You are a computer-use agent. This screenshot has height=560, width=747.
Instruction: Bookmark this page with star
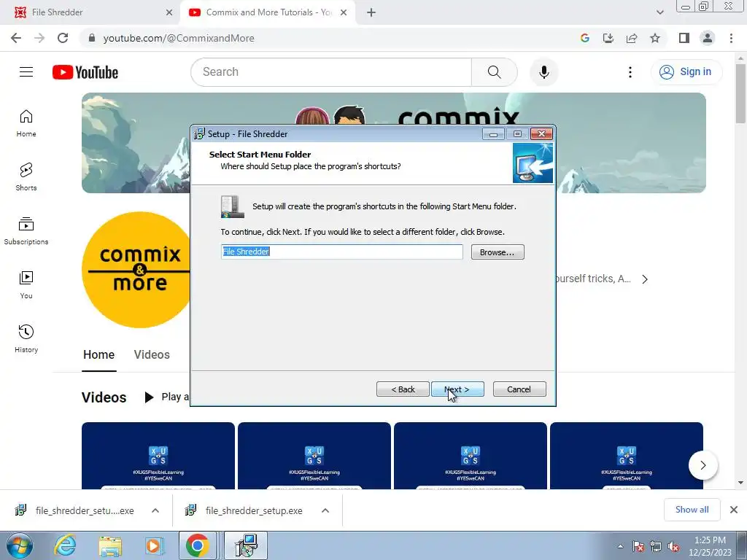tap(655, 38)
